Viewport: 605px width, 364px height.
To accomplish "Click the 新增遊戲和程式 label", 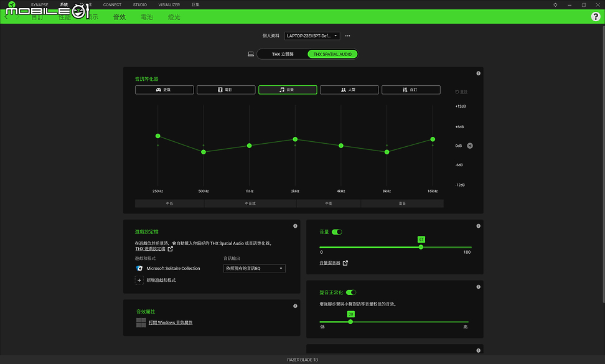I will coord(161,281).
